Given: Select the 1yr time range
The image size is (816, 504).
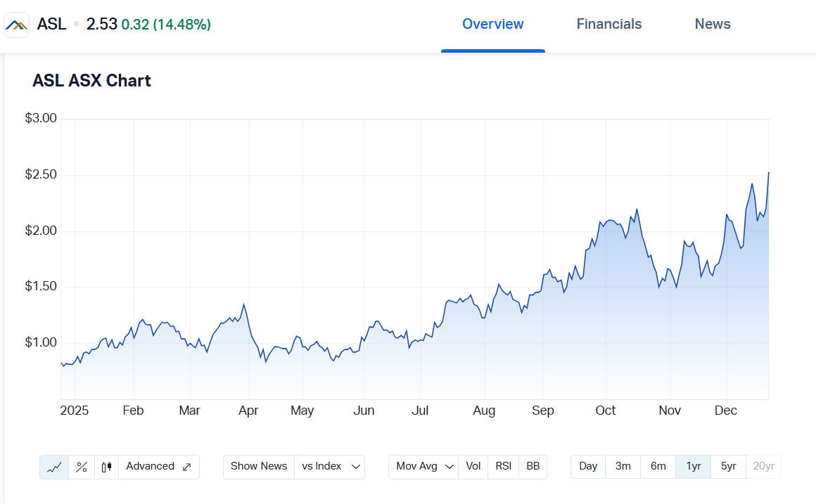Looking at the screenshot, I should (694, 467).
